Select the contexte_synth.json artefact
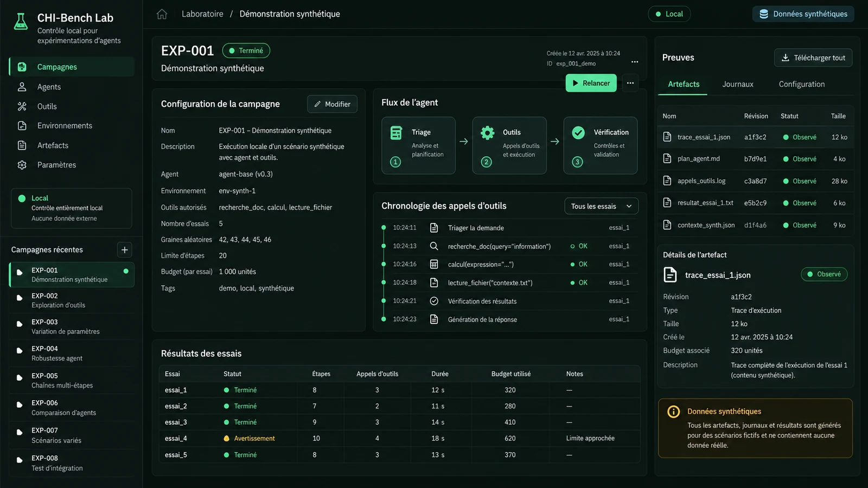868x488 pixels. pyautogui.click(x=755, y=225)
